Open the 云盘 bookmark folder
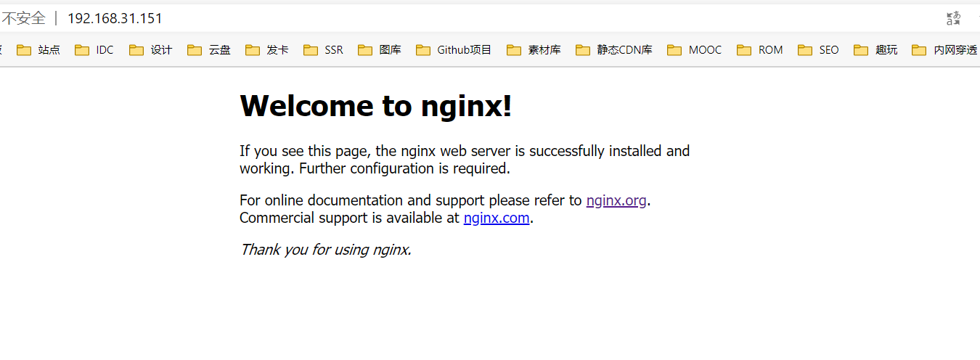This screenshot has height=360, width=980. (209, 50)
